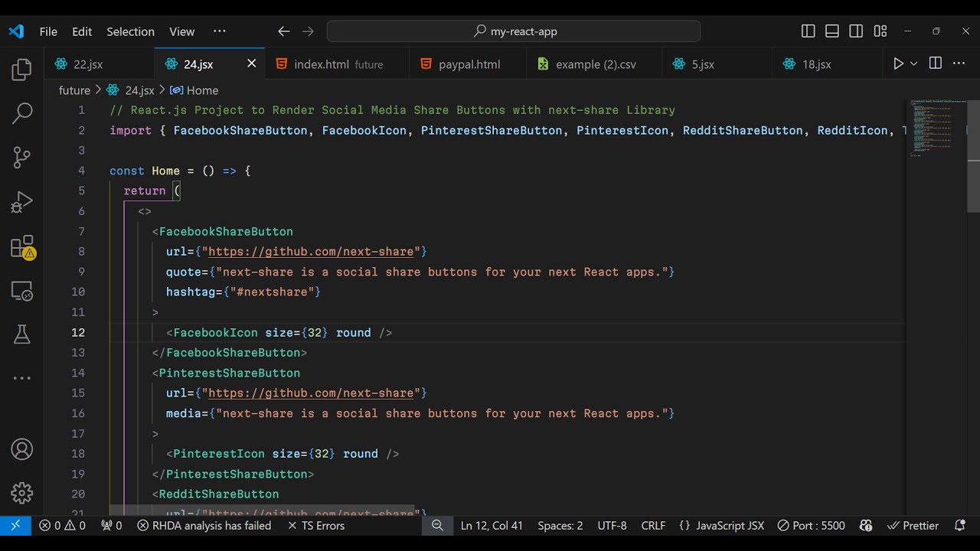980x551 pixels.
Task: Click the my-react-app command center search
Action: pos(514,31)
